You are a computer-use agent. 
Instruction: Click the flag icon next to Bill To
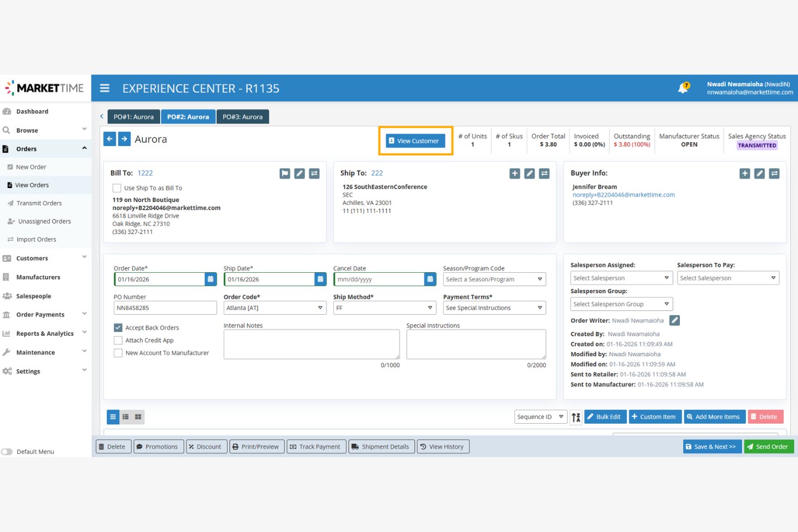point(285,173)
